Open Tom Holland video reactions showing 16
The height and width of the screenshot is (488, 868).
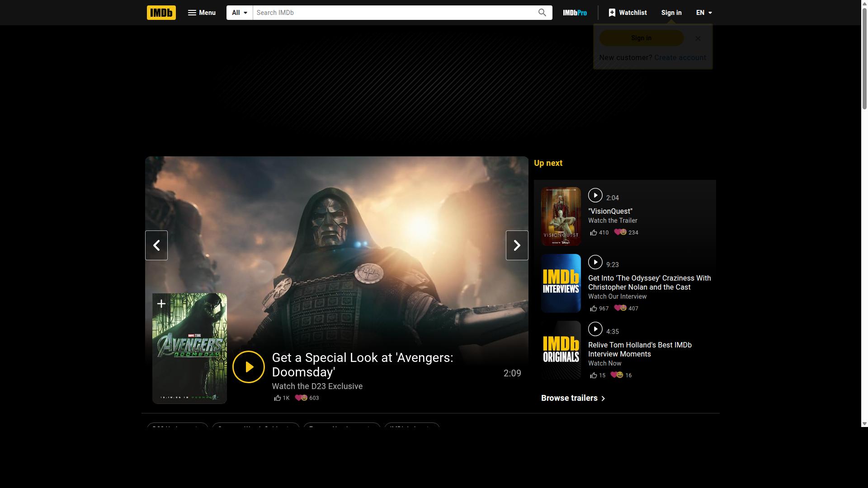point(621,375)
